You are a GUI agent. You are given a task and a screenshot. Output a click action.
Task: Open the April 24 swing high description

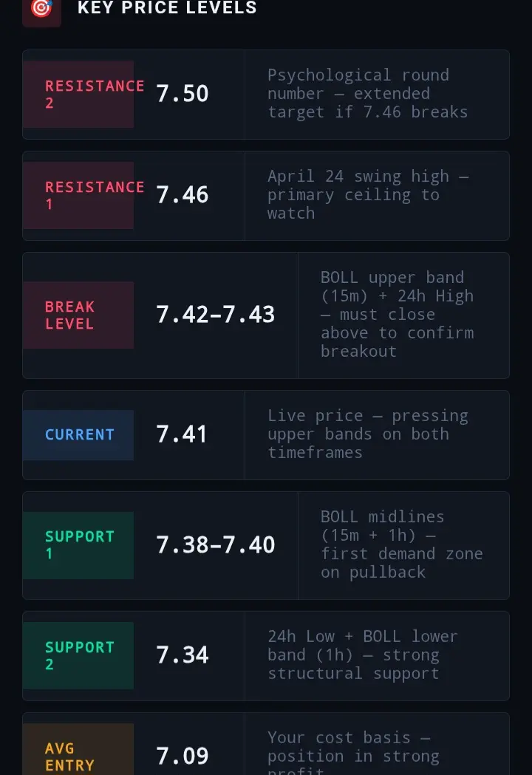(x=369, y=195)
